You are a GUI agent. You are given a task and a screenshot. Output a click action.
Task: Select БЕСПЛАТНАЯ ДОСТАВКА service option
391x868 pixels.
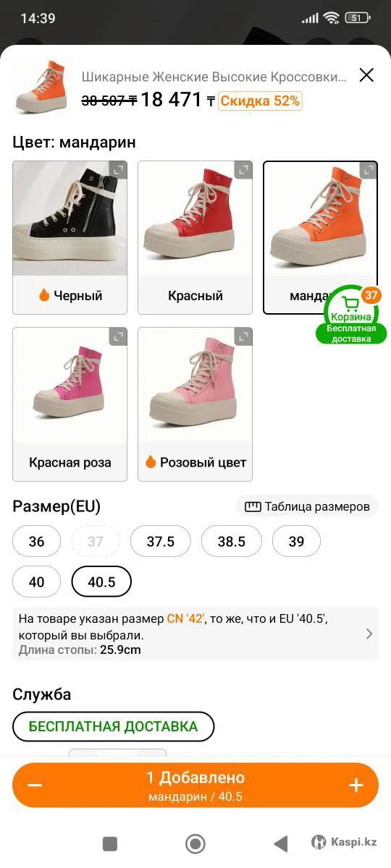click(x=114, y=726)
